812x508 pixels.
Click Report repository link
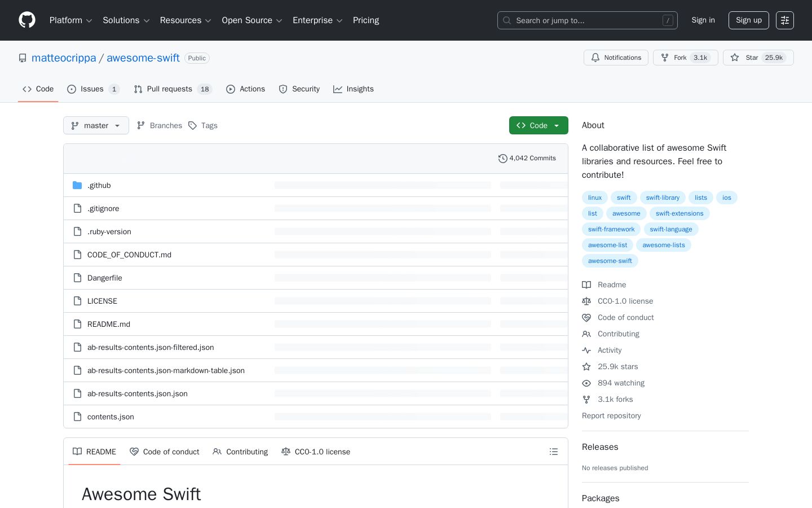pos(611,416)
